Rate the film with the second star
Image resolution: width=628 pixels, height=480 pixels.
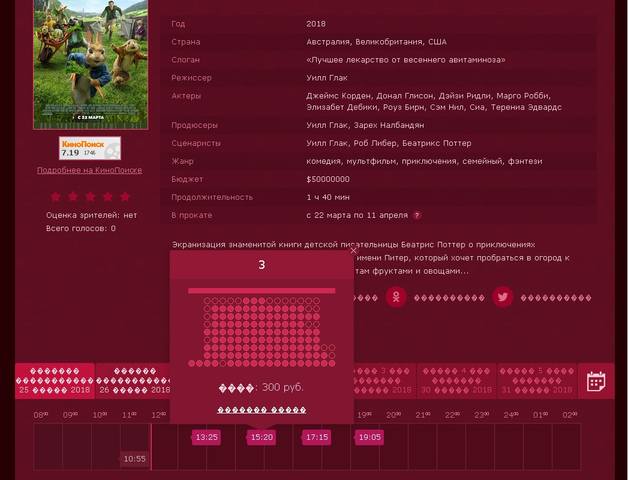pos(73,197)
